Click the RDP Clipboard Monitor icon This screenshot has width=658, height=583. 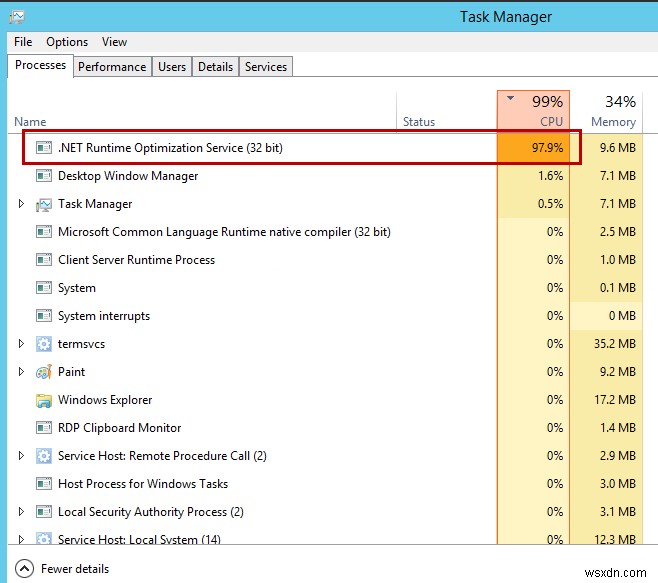tap(44, 428)
